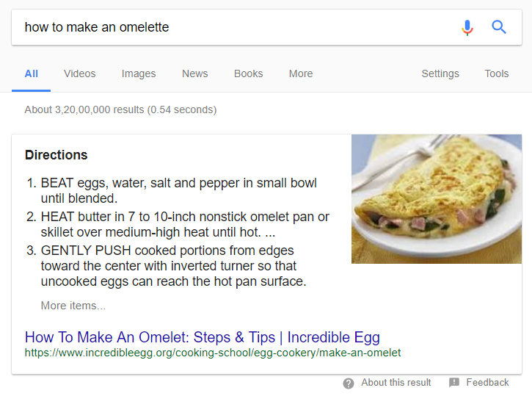Open the Settings dropdown
The image size is (532, 396).
440,73
